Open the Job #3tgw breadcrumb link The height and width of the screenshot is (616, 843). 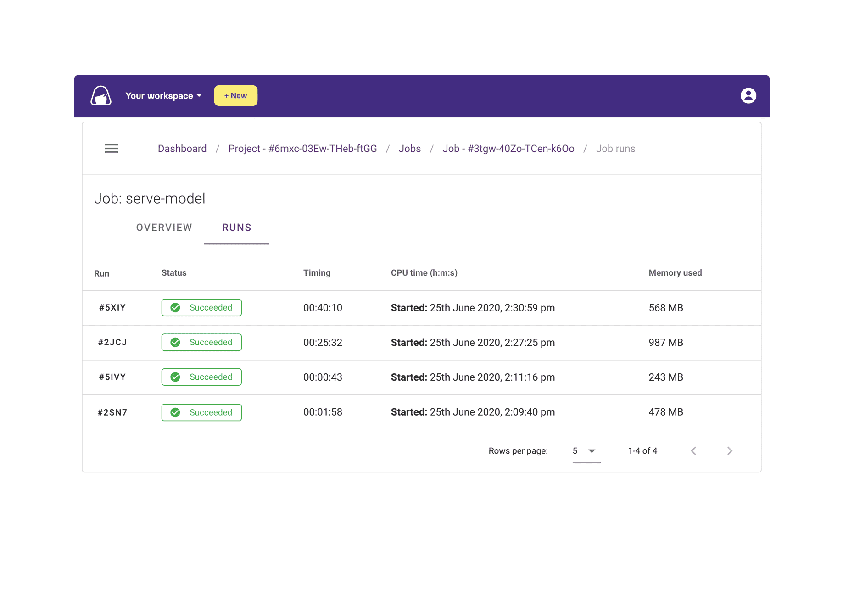(x=508, y=148)
